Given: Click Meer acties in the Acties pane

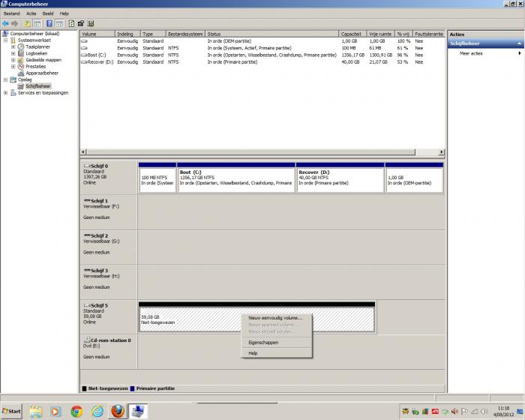Looking at the screenshot, I should pos(471,54).
